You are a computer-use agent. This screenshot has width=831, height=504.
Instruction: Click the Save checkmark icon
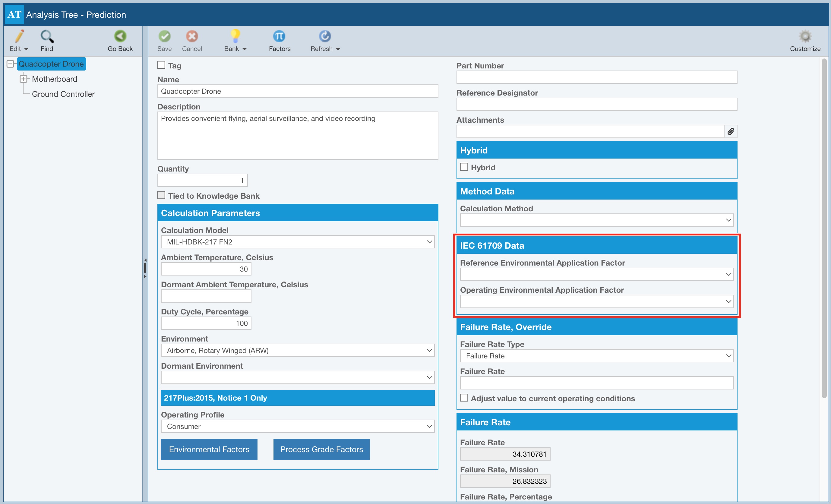pyautogui.click(x=164, y=36)
